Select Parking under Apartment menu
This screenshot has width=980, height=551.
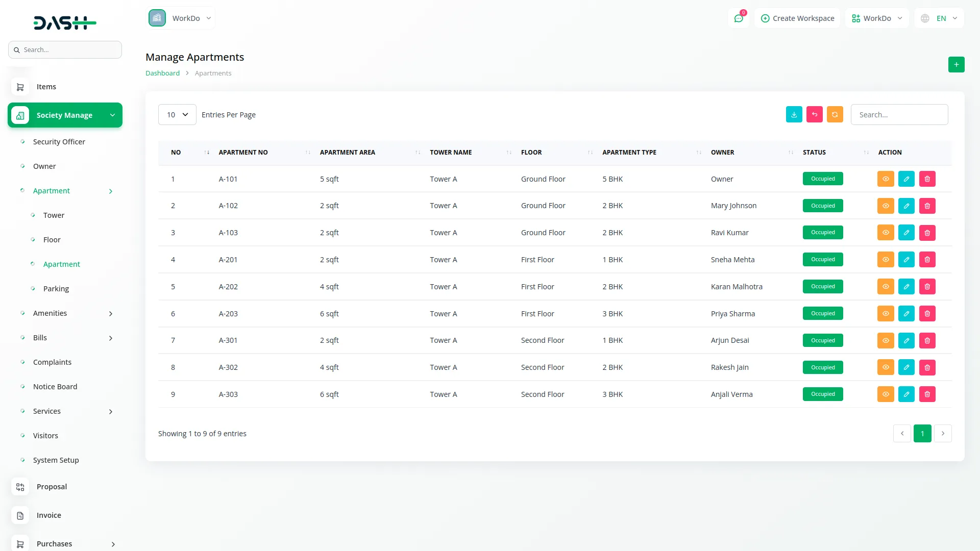pos(56,289)
